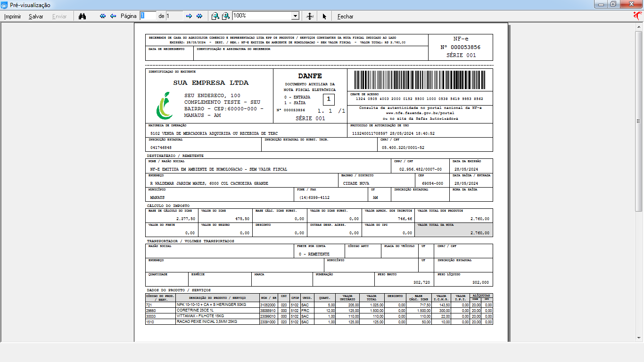Click the recipient CNPJ 02.956.482/0007-00

[421, 169]
